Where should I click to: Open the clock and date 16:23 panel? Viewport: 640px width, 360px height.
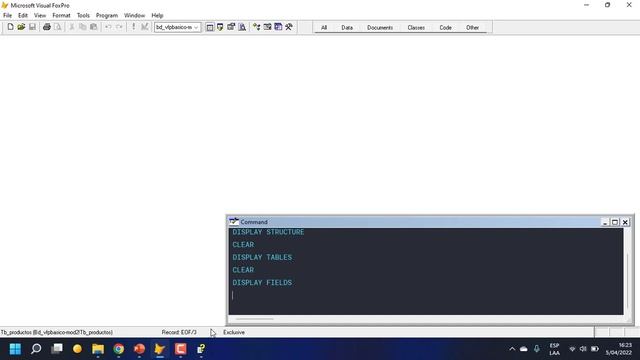click(x=620, y=349)
